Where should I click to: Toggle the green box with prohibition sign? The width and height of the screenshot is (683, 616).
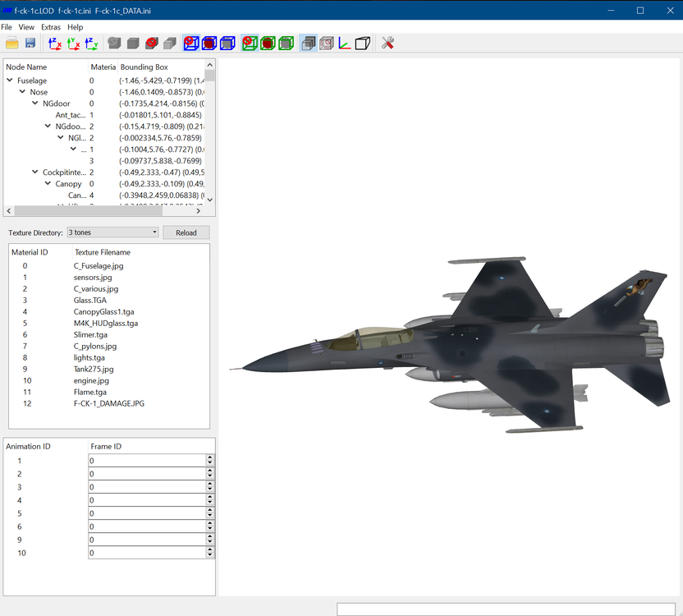[x=250, y=44]
